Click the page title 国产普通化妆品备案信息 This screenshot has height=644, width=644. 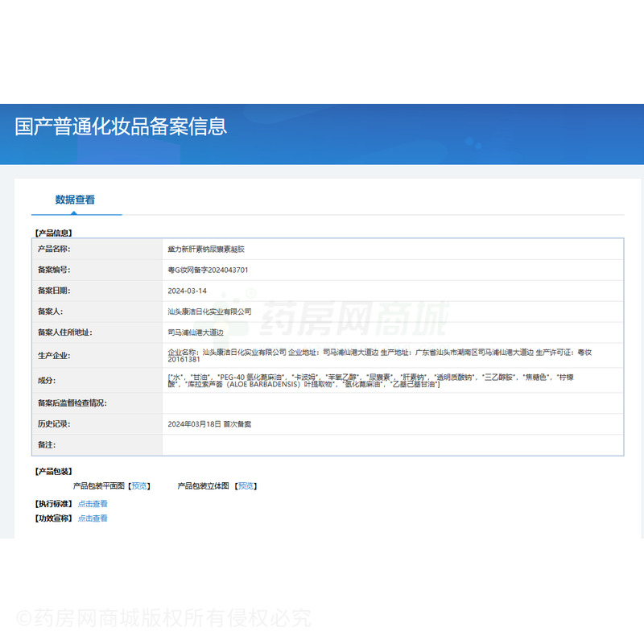coord(121,126)
